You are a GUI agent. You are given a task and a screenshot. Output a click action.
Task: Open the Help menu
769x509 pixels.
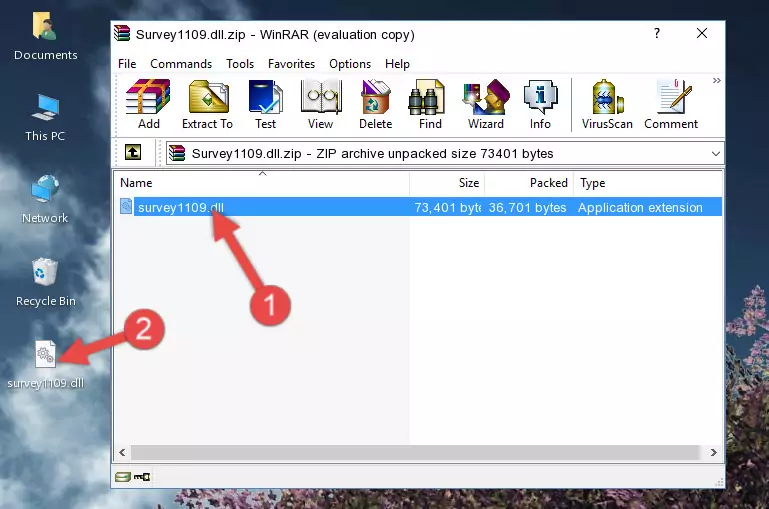pos(397,64)
